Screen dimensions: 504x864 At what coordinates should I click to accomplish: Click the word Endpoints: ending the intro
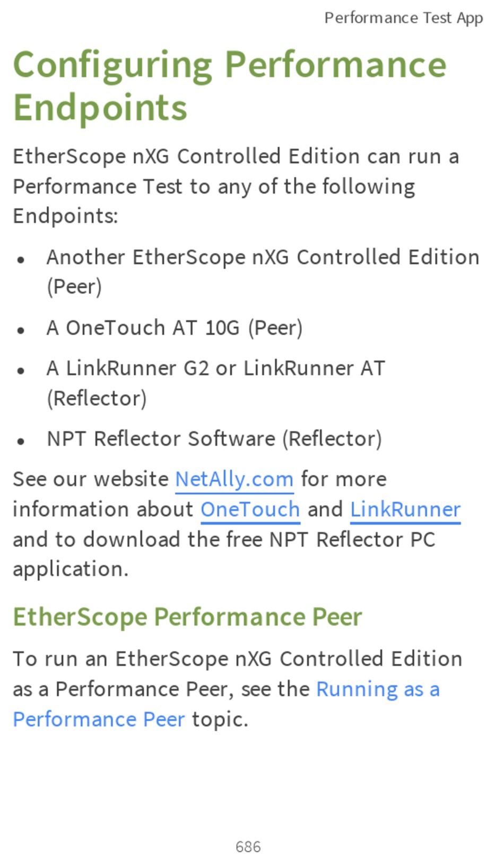coord(65,217)
